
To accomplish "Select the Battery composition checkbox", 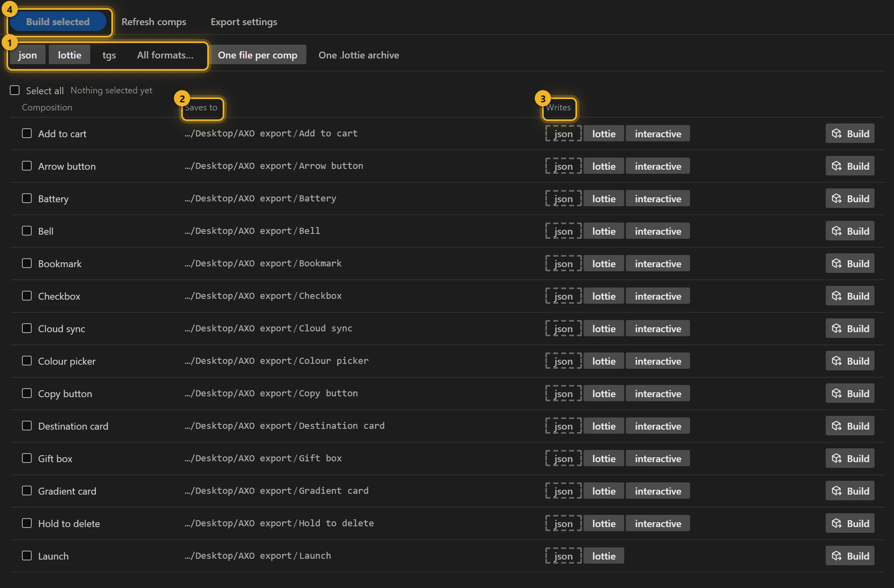I will (27, 198).
